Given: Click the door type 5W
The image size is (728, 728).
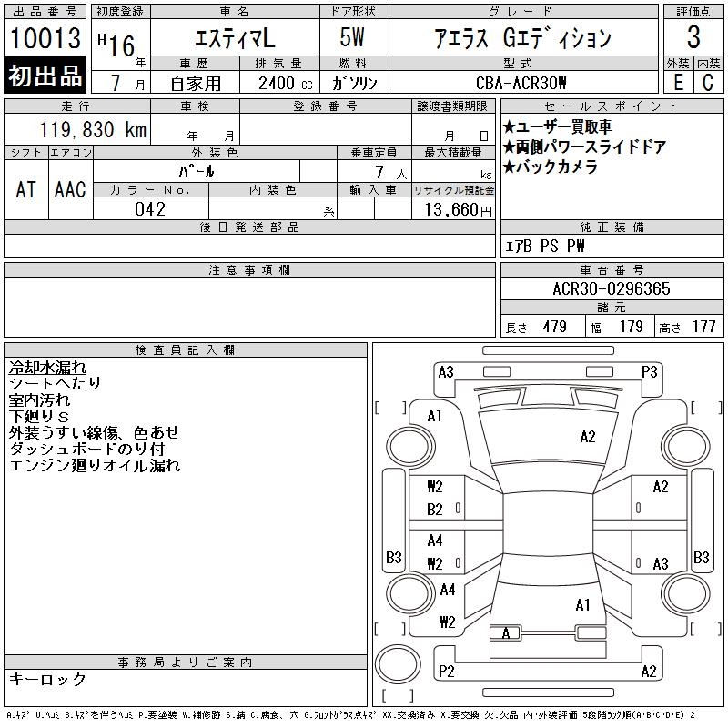Looking at the screenshot, I should coord(352,37).
